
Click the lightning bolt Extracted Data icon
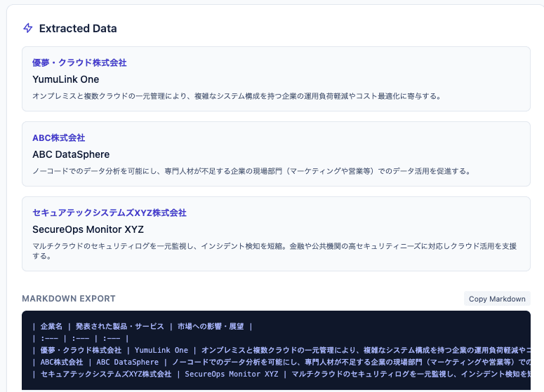(x=28, y=28)
